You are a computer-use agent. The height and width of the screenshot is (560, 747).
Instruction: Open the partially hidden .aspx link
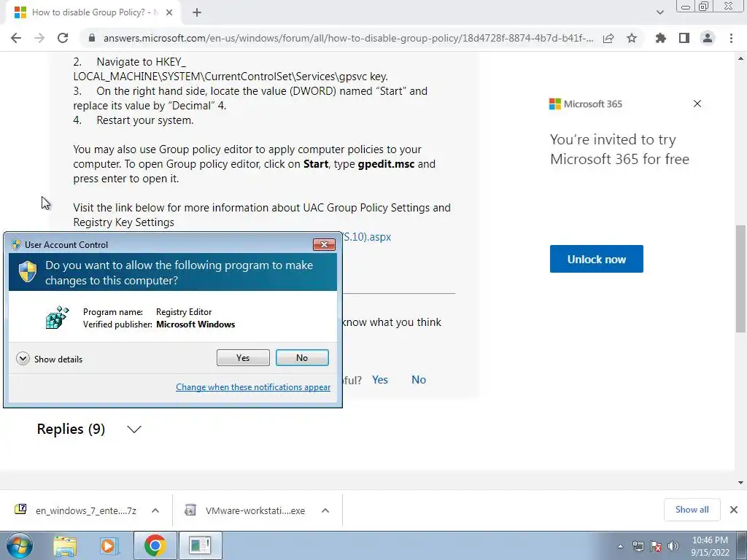(x=367, y=237)
